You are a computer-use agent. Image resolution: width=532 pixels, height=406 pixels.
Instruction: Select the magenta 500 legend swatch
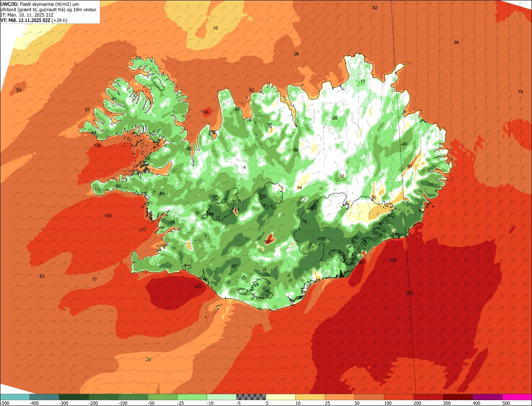pyautogui.click(x=517, y=397)
